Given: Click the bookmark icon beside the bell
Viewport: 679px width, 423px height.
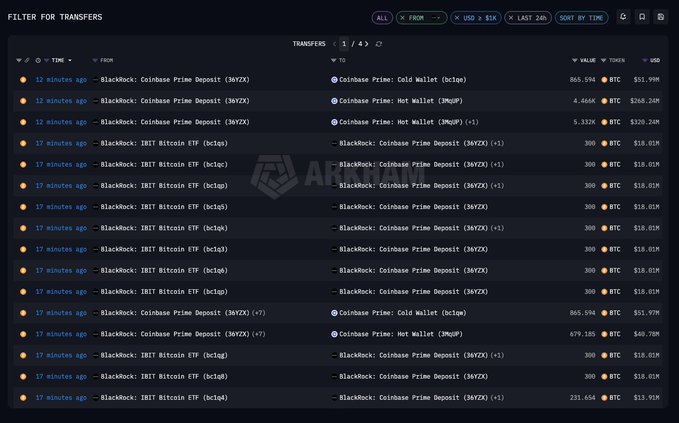Looking at the screenshot, I should tap(642, 17).
